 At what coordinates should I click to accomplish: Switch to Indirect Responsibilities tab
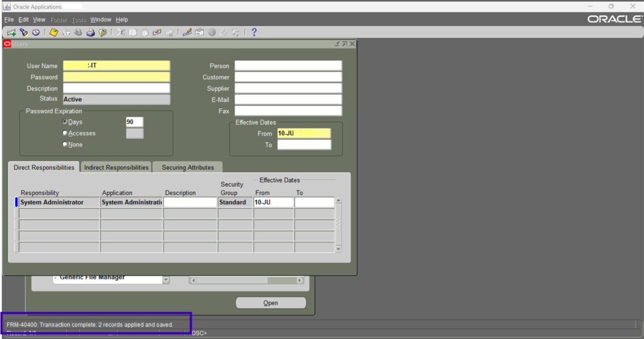pyautogui.click(x=116, y=168)
